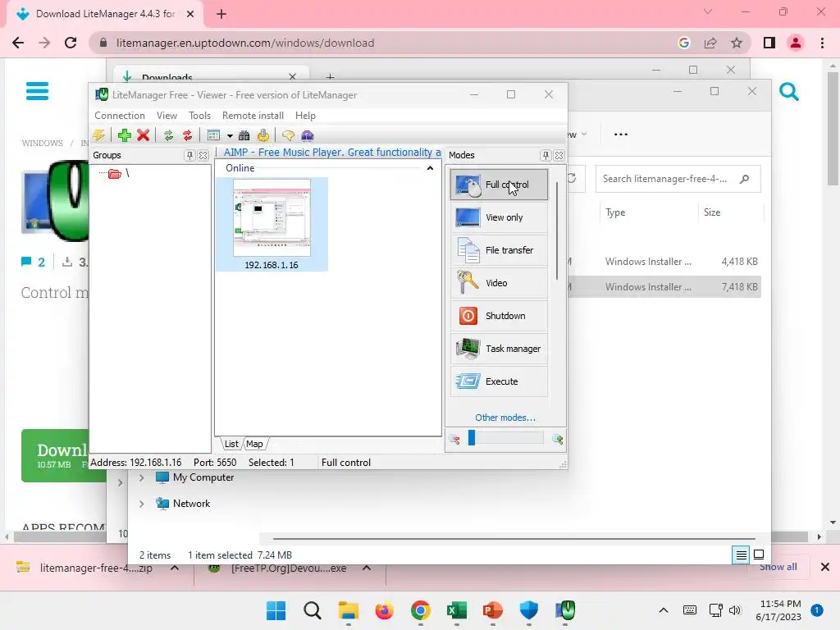Screen dimensions: 840x630
Task: Pin the Modes panel
Action: click(546, 155)
